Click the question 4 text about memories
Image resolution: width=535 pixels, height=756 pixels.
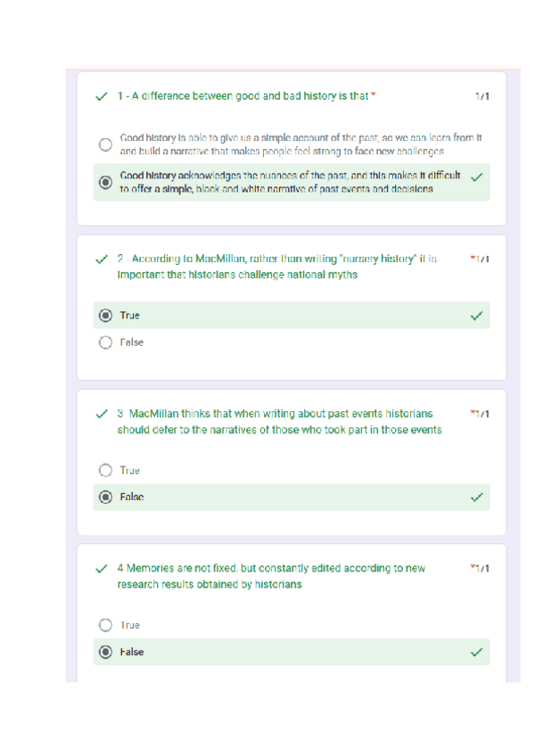click(x=271, y=576)
